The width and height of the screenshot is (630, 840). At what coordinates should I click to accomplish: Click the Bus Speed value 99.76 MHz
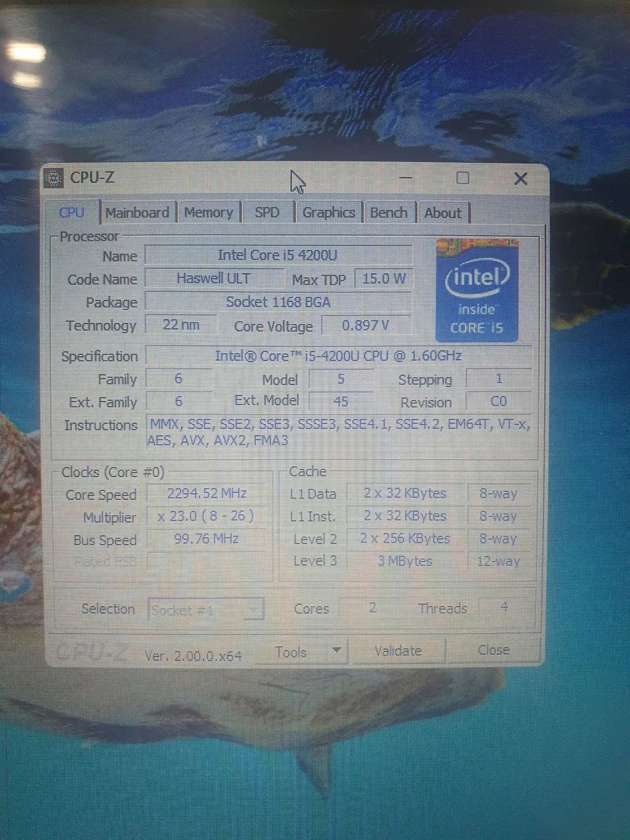207,539
